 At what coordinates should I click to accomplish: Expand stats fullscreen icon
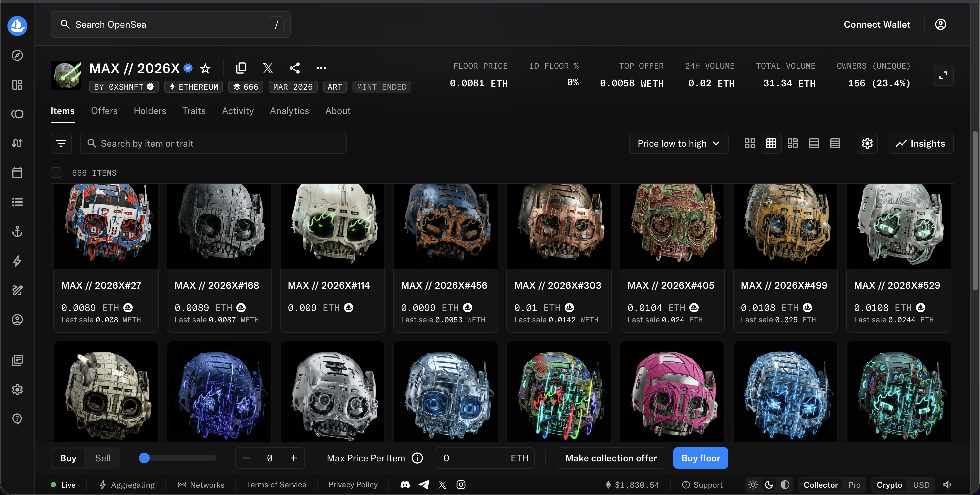[943, 75]
